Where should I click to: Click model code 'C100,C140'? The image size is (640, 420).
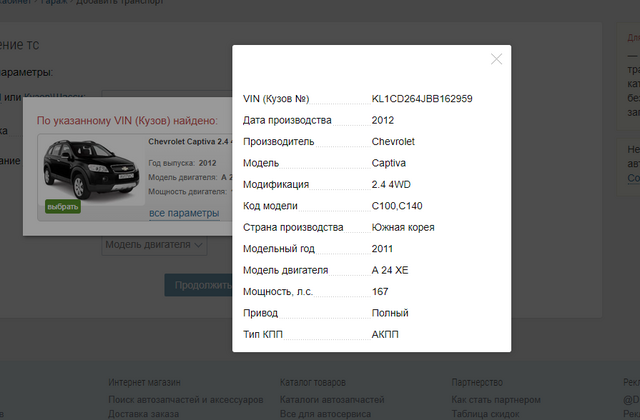click(397, 206)
